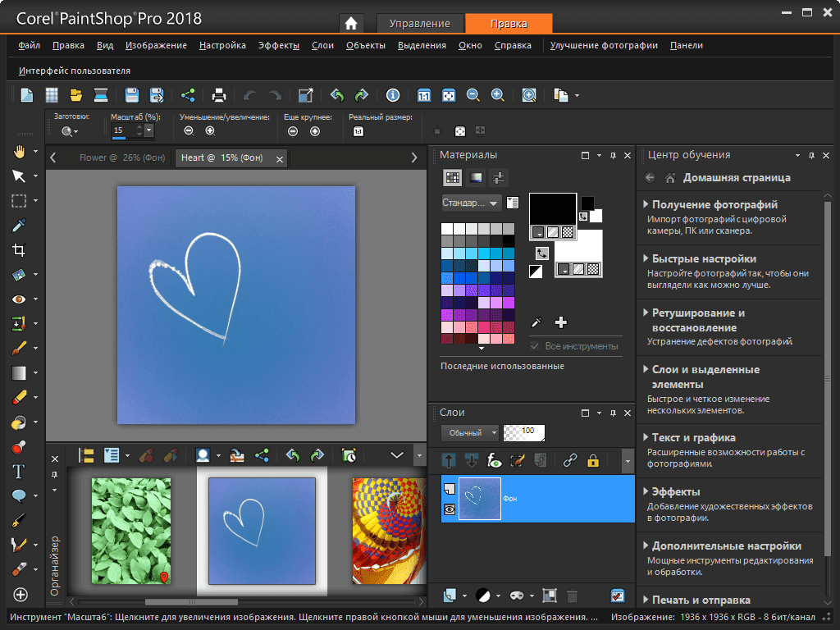Screen dimensions: 840x630
Task: Click the Home icon tab
Action: coord(351,24)
